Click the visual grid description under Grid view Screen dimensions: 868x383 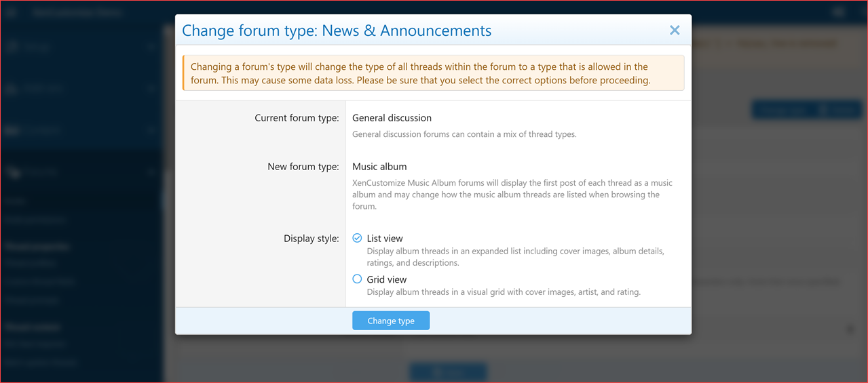pos(504,292)
